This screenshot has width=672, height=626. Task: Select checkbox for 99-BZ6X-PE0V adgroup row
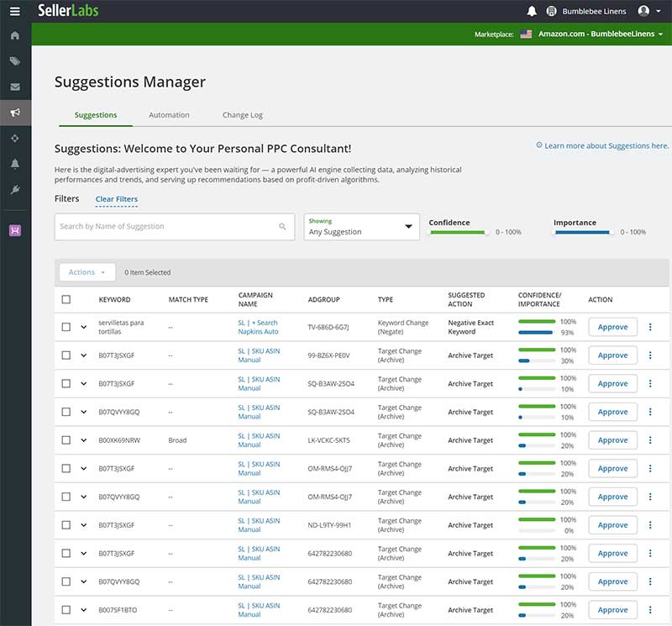click(x=66, y=355)
